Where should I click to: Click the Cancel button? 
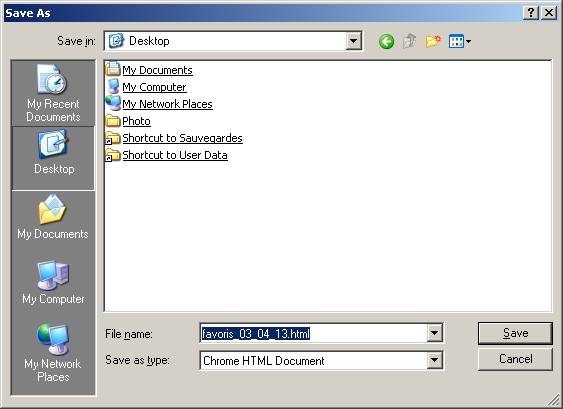[515, 359]
